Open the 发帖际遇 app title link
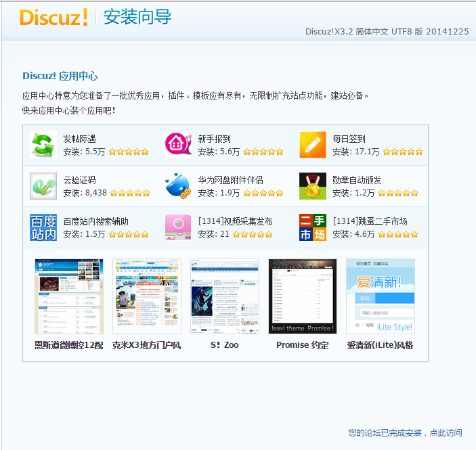 pos(79,139)
